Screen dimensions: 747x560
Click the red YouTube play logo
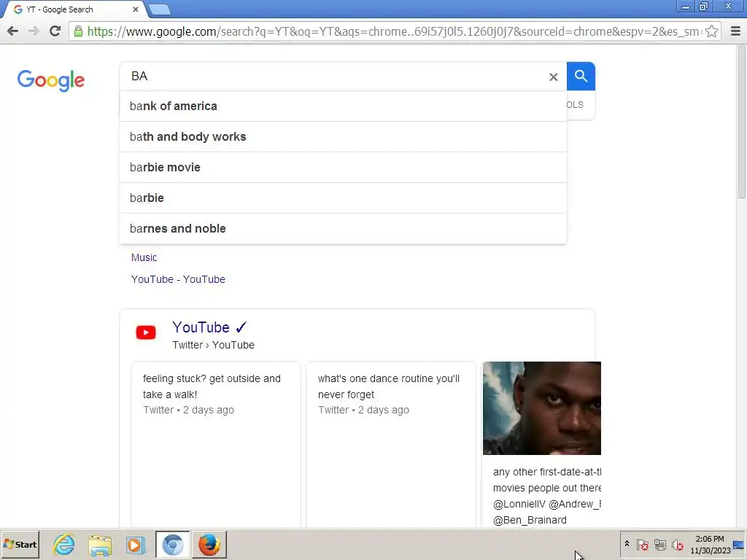146,332
